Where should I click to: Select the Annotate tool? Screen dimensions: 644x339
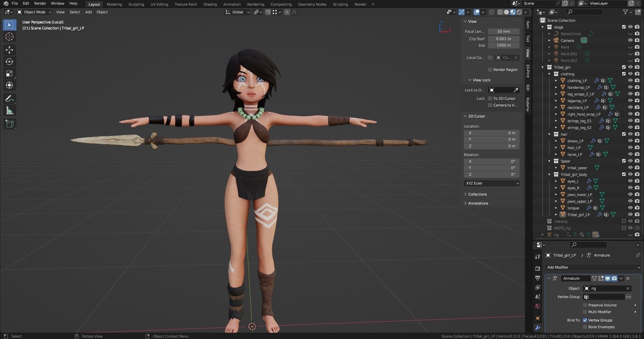(9, 98)
